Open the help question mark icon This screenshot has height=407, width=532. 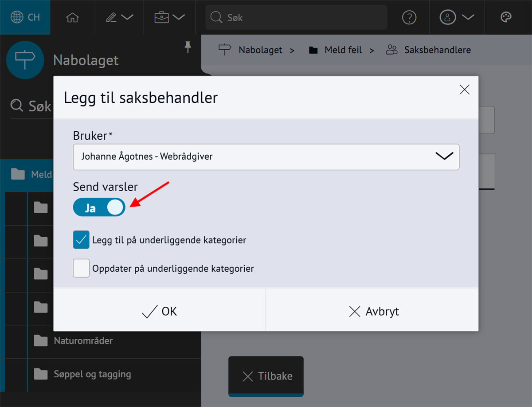pyautogui.click(x=409, y=17)
